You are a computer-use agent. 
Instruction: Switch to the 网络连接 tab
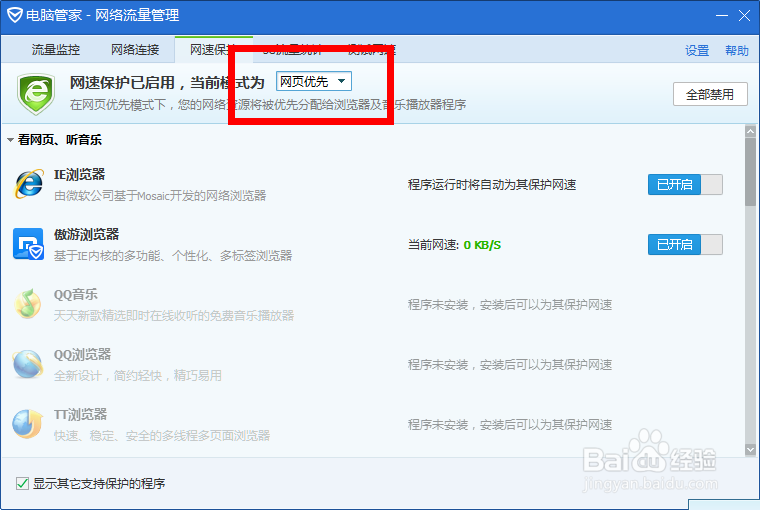(x=135, y=49)
